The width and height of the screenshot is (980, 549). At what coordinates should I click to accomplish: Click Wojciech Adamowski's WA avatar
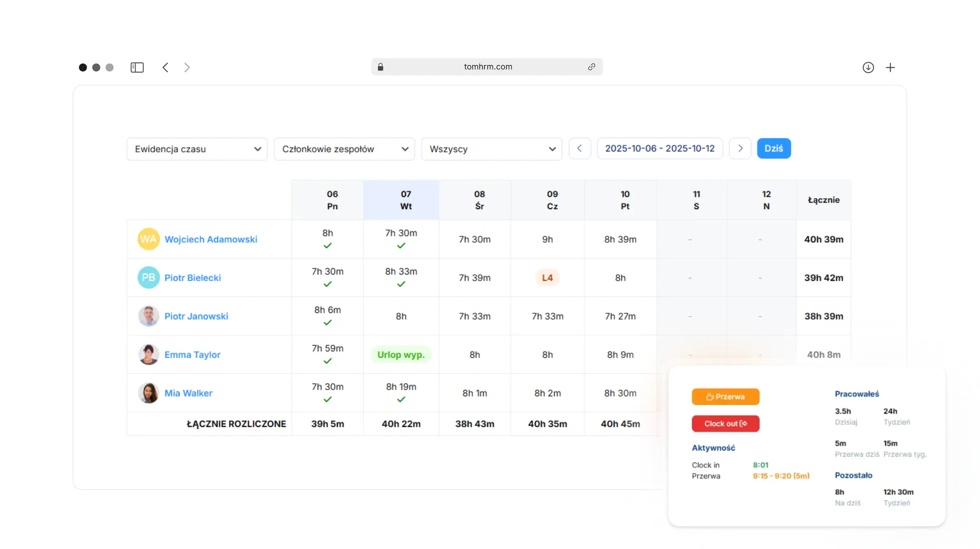coord(148,239)
